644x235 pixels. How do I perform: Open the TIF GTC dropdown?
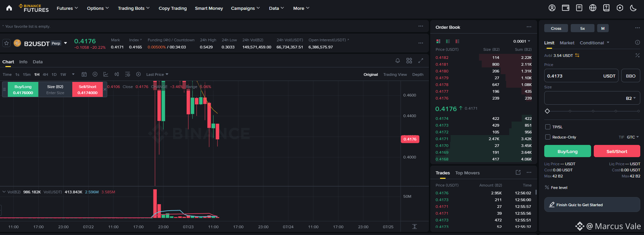pos(633,137)
